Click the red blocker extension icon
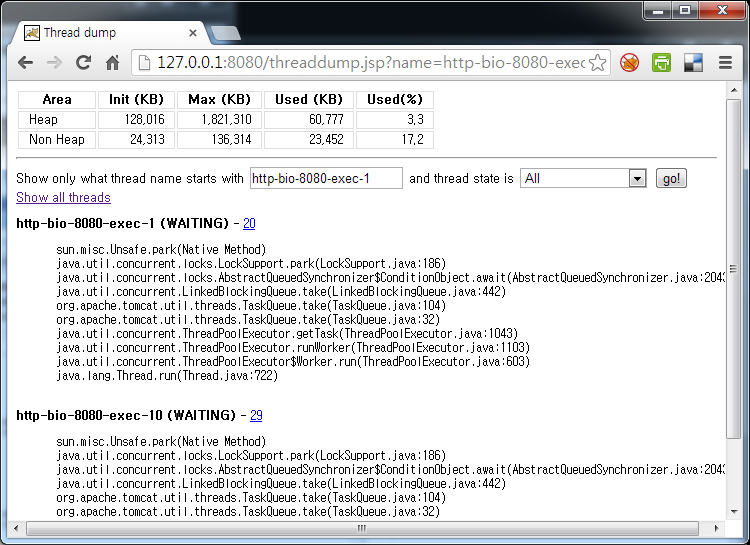750x545 pixels. coord(629,63)
